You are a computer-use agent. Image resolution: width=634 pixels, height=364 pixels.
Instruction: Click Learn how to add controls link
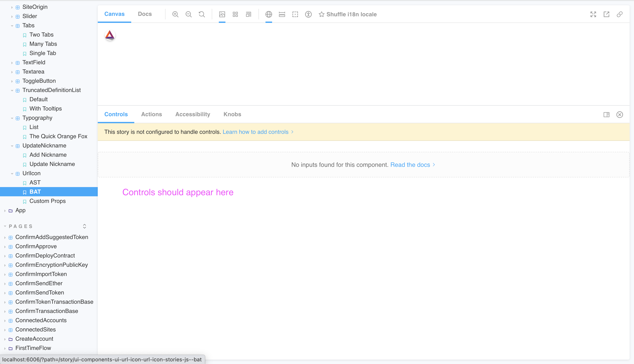(256, 132)
